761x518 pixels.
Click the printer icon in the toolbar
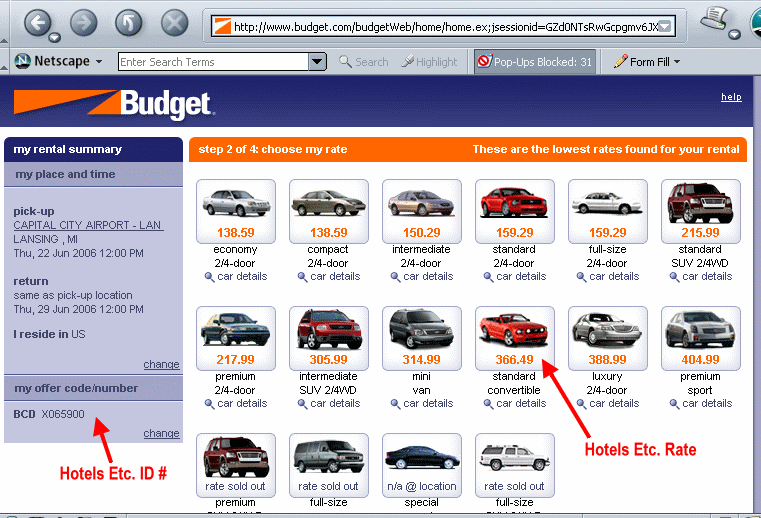point(714,17)
